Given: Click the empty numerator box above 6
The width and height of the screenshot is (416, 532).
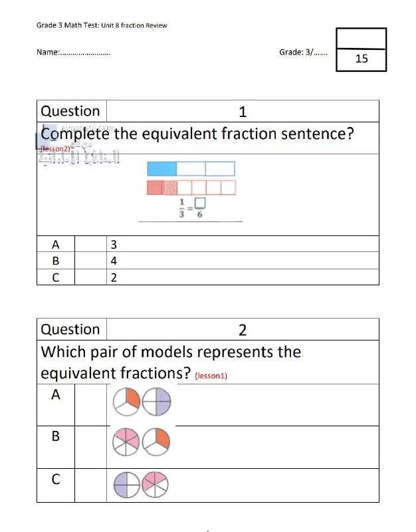Looking at the screenshot, I should click(200, 203).
